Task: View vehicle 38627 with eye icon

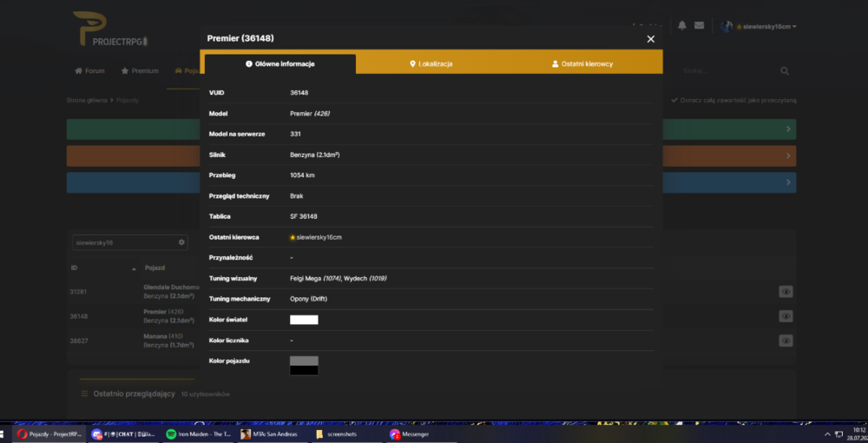Action: (786, 341)
